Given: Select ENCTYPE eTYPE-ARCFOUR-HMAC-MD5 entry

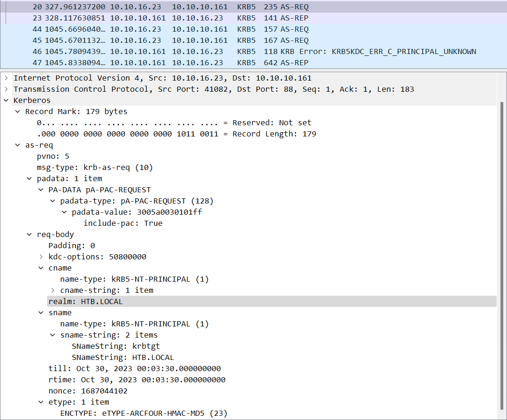Looking at the screenshot, I should (x=144, y=413).
